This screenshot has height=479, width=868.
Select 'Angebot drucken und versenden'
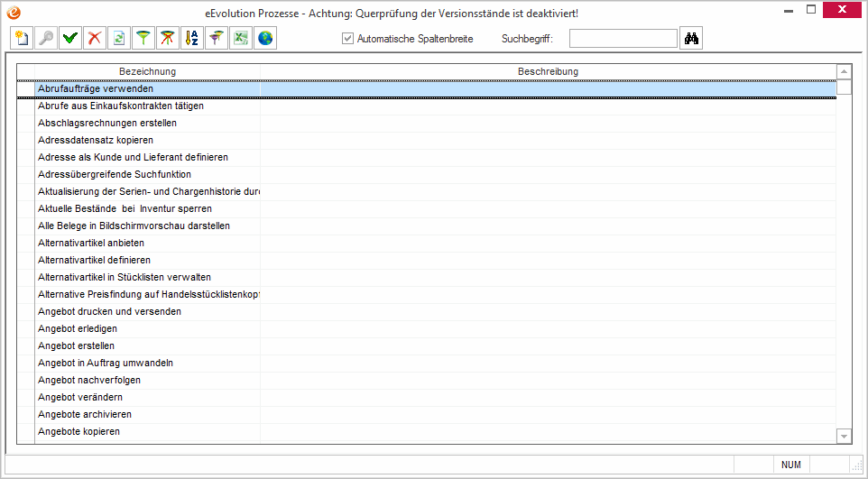point(426,312)
